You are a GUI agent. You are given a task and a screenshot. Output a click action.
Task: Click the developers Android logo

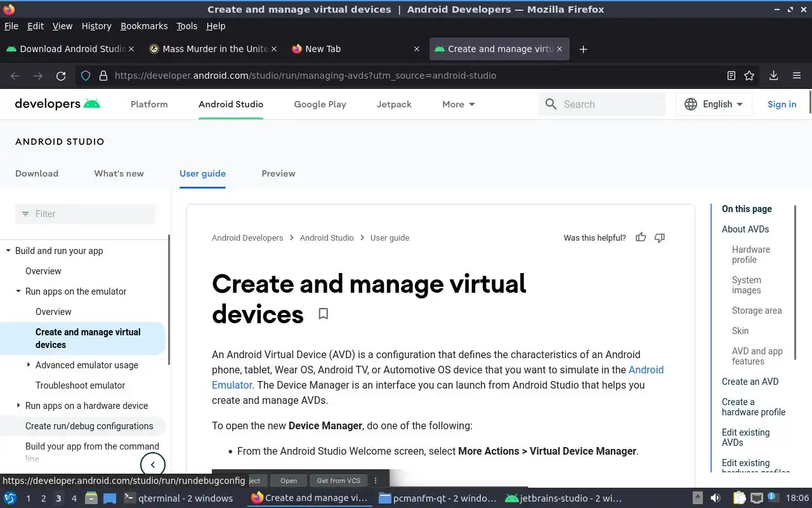58,104
